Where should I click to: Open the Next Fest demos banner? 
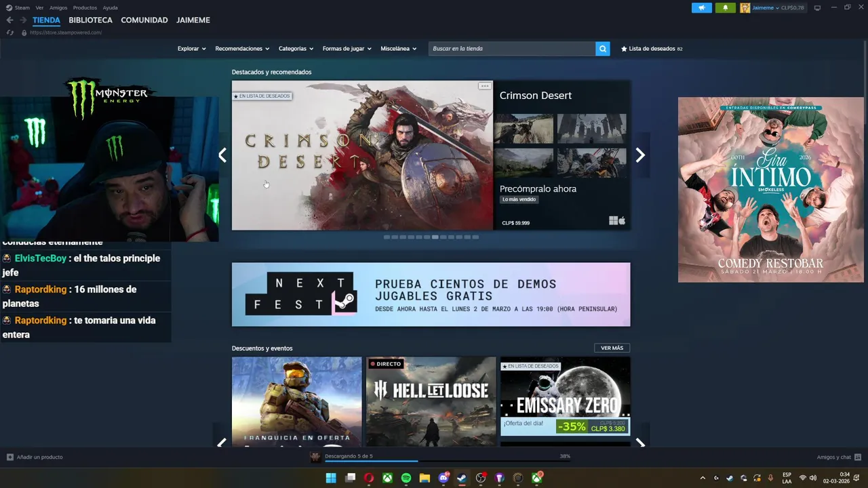pyautogui.click(x=431, y=295)
